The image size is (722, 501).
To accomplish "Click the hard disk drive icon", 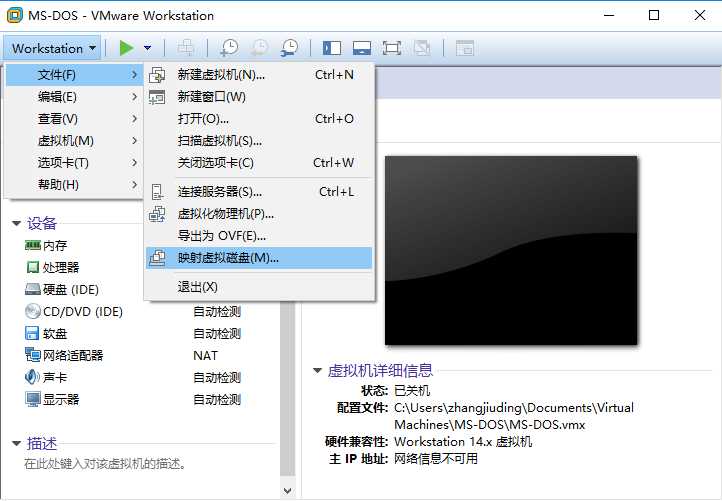I will 33,289.
